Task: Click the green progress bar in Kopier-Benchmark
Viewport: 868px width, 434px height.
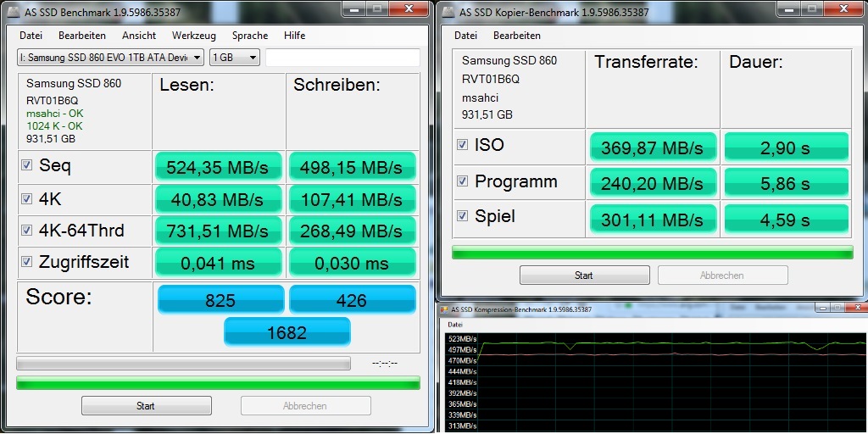Action: tap(653, 253)
